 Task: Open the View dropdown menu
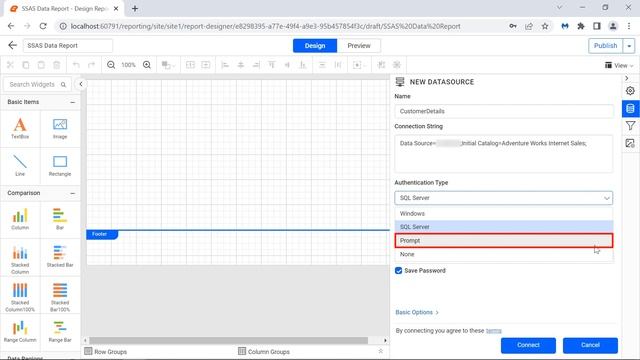click(x=619, y=65)
